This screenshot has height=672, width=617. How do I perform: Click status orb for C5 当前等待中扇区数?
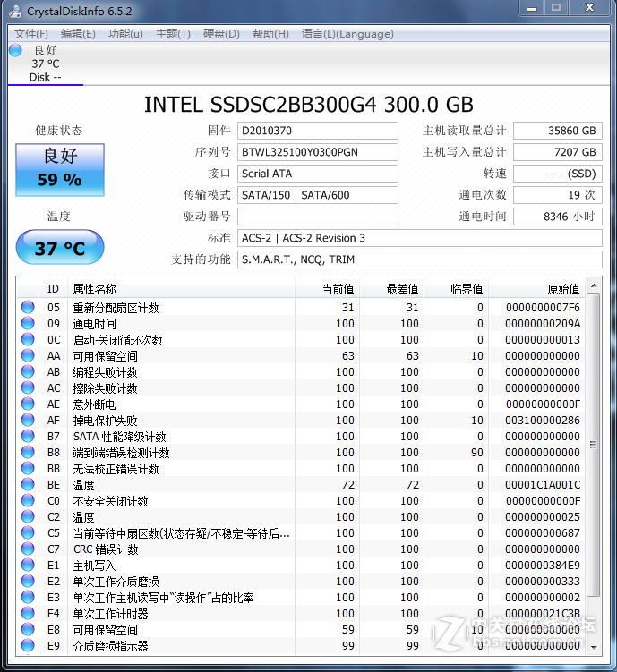pos(28,532)
